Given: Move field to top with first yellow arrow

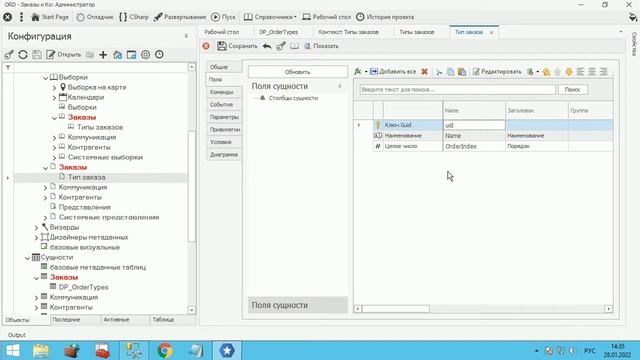Looking at the screenshot, I should [547, 72].
